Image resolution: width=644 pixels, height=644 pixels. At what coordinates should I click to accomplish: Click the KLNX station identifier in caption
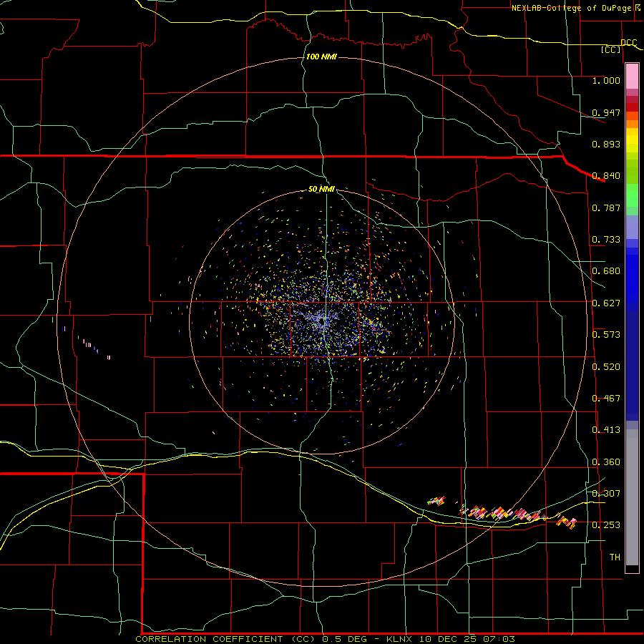(x=400, y=639)
